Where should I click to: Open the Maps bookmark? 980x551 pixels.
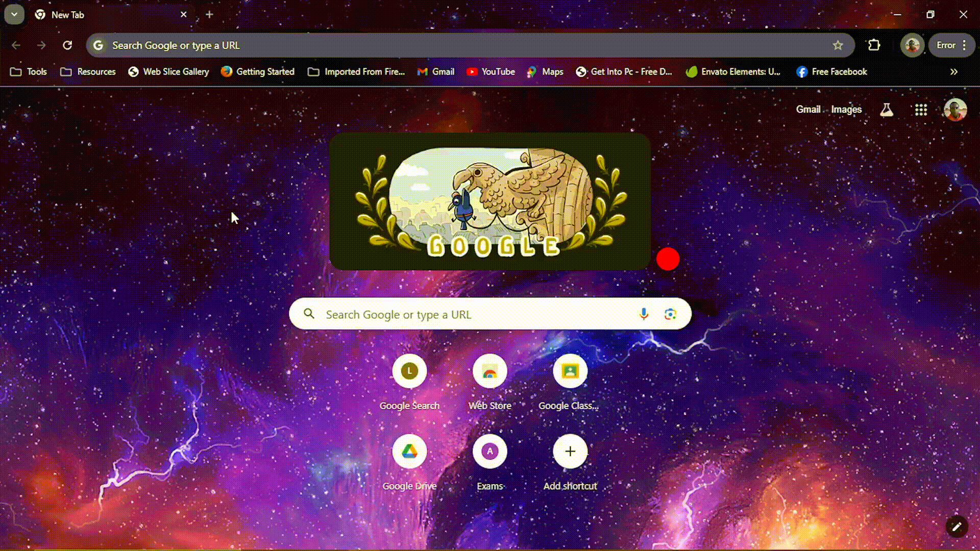coord(545,72)
